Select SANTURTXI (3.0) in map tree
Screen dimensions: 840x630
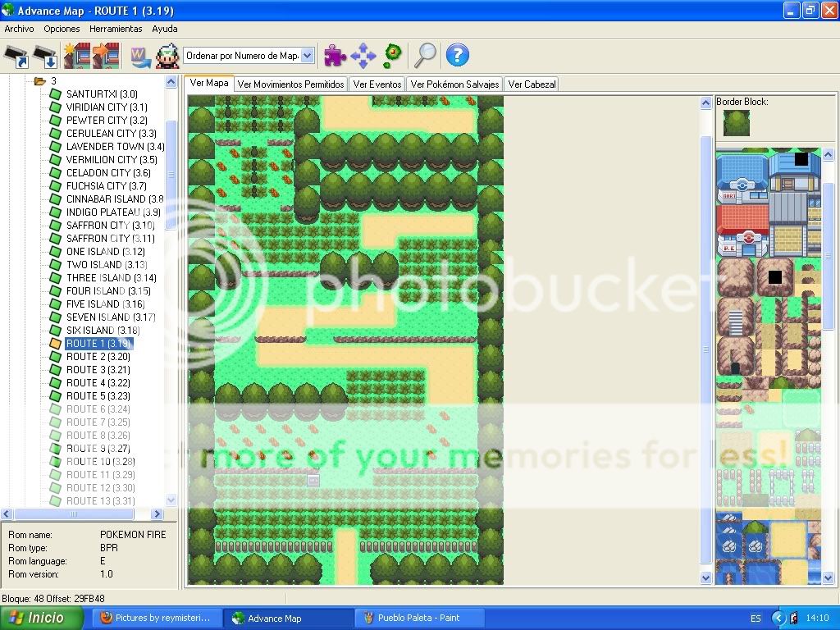[102, 94]
